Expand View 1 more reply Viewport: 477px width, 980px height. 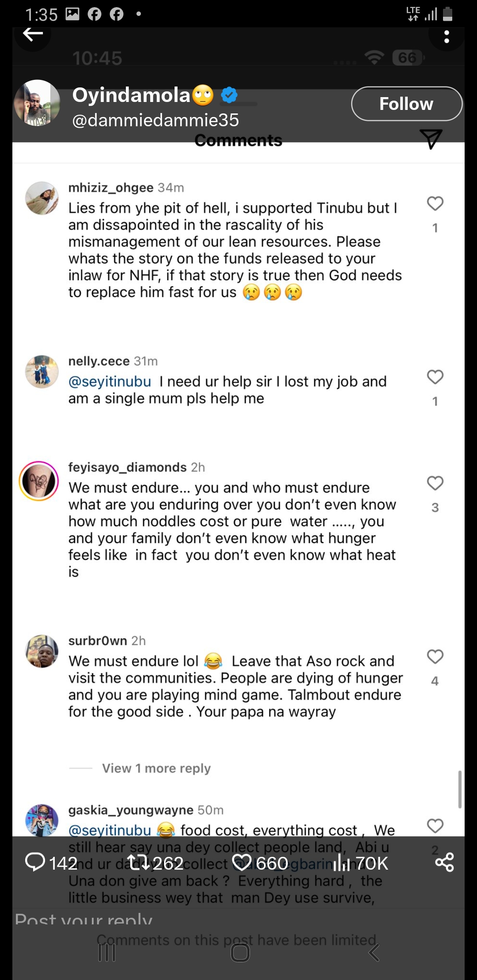(156, 768)
